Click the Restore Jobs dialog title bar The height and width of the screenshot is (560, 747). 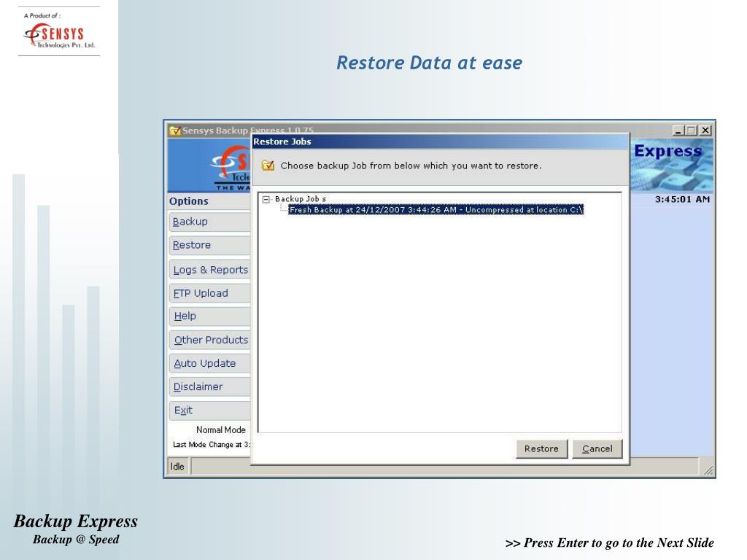pos(440,141)
